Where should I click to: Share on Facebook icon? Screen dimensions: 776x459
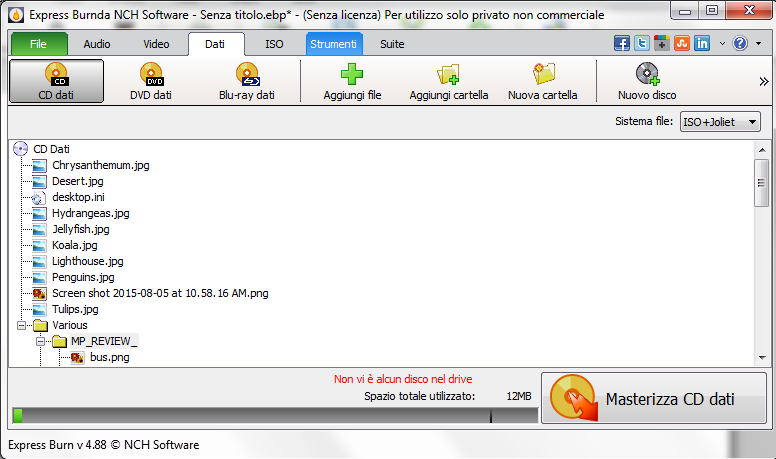tap(622, 44)
